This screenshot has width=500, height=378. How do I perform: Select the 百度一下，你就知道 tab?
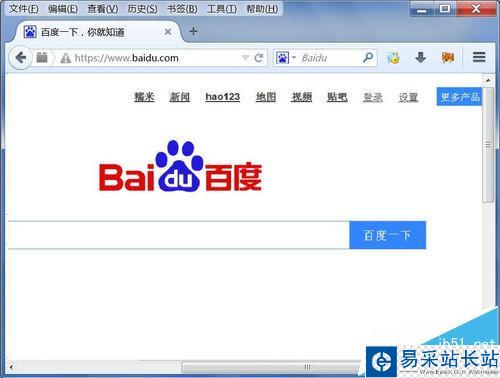[97, 32]
